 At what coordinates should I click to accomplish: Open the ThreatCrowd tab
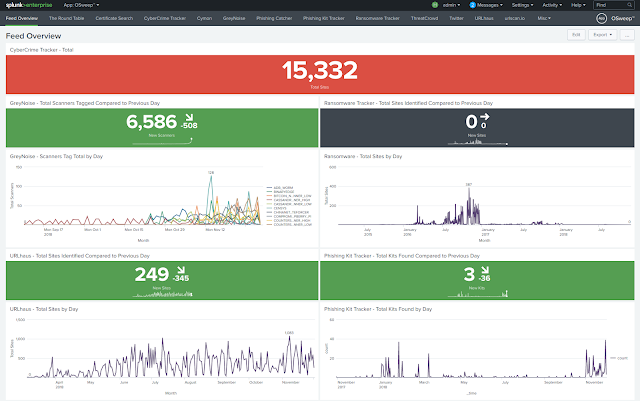[424, 18]
